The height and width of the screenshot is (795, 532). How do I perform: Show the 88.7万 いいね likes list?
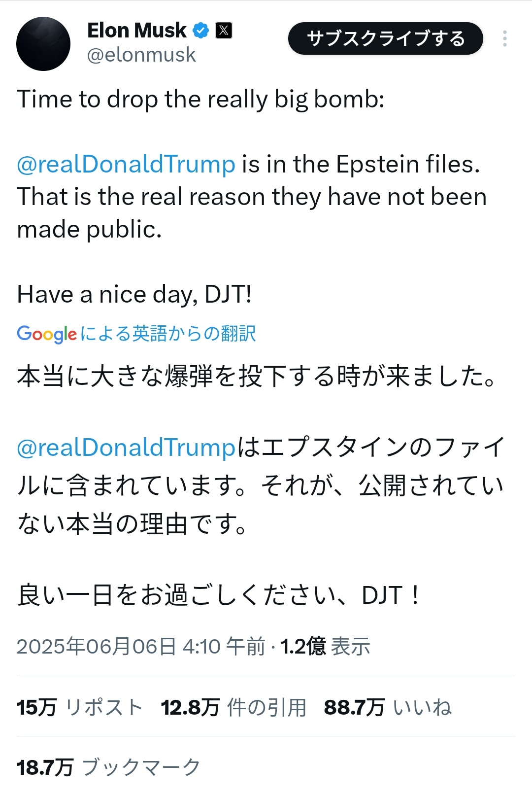pos(388,707)
